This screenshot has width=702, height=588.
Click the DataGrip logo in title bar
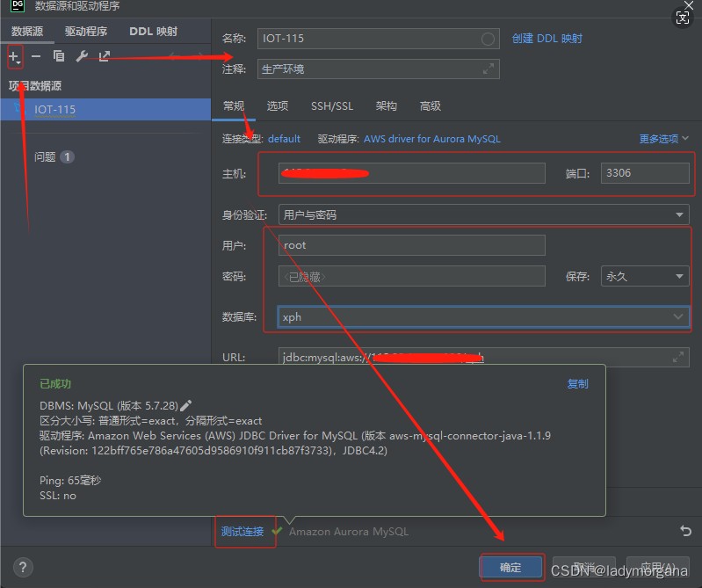tap(17, 5)
